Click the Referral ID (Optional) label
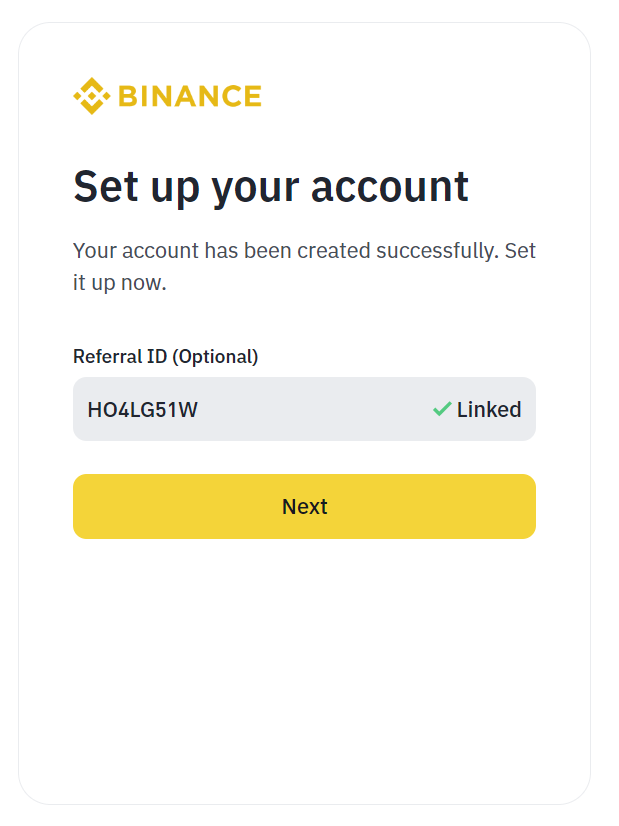This screenshot has height=826, width=619. pos(165,357)
